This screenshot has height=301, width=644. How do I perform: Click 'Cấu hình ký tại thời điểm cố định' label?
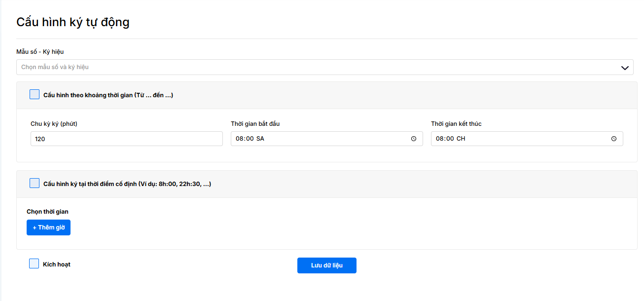(x=127, y=184)
